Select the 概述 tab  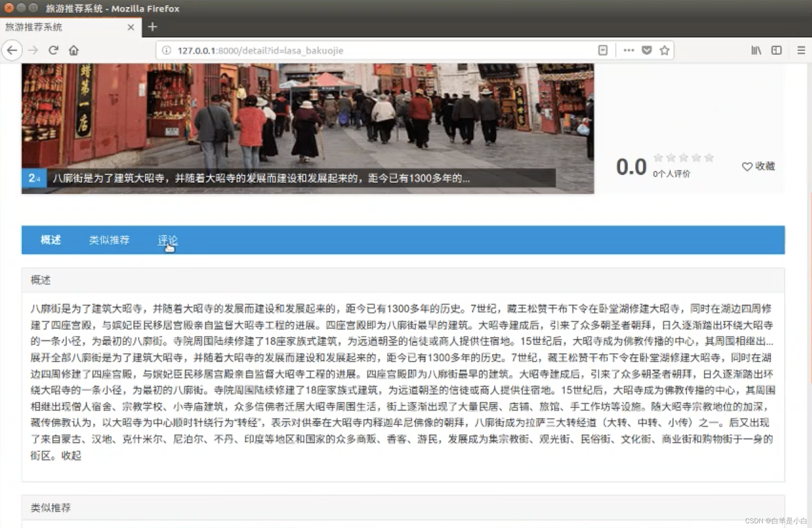point(51,240)
